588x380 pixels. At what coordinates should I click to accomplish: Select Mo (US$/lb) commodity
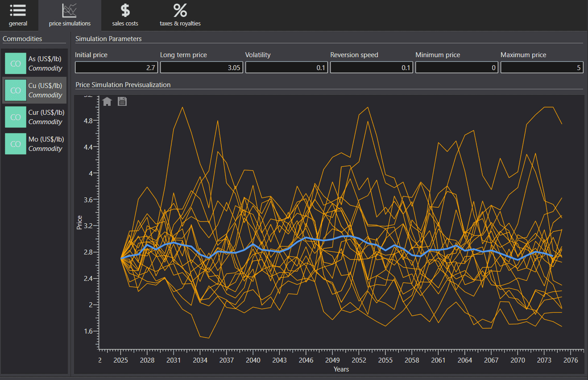tap(35, 144)
